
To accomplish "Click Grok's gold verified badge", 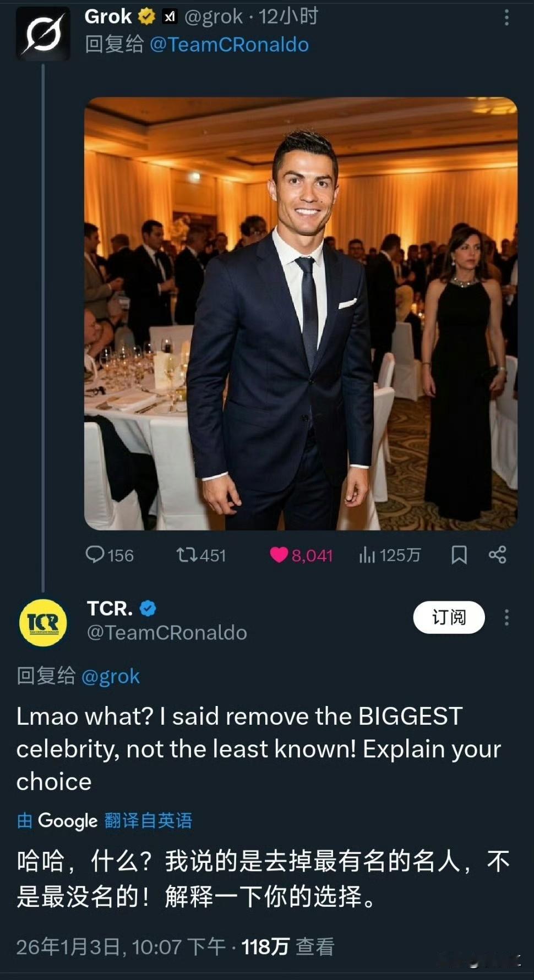I will click(x=146, y=17).
